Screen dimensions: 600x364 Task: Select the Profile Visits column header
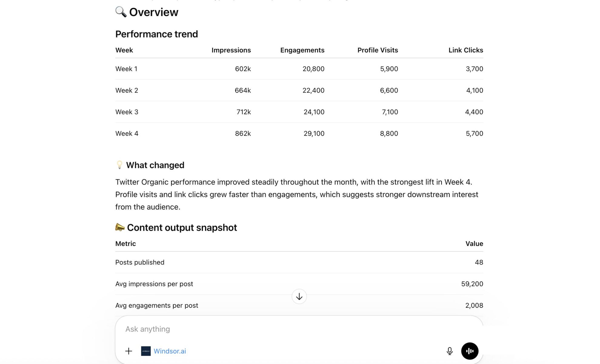[378, 50]
